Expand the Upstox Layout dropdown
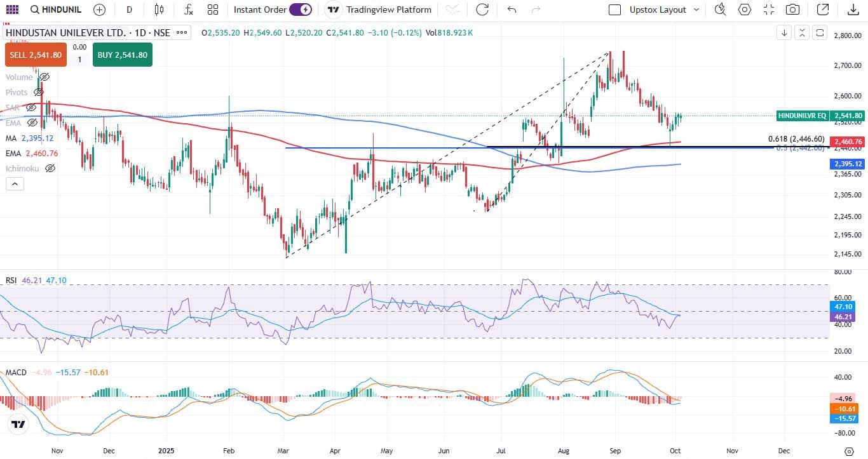 tap(696, 10)
